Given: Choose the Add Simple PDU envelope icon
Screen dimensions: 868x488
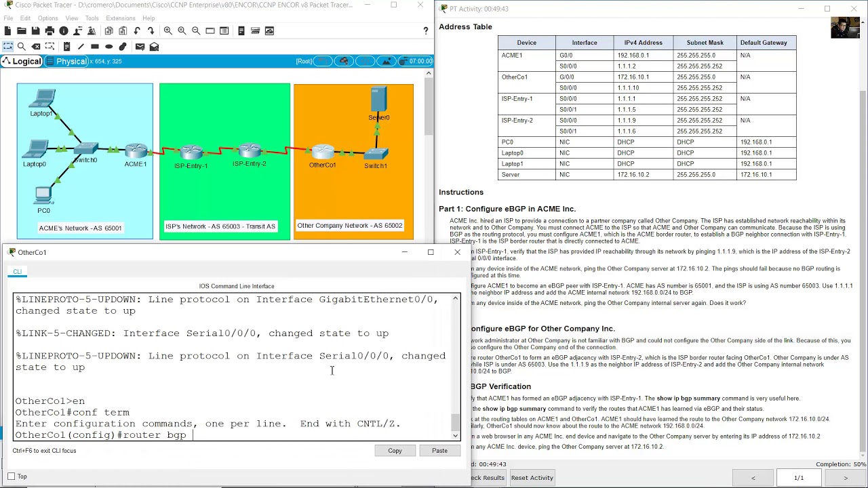Looking at the screenshot, I should 140,46.
